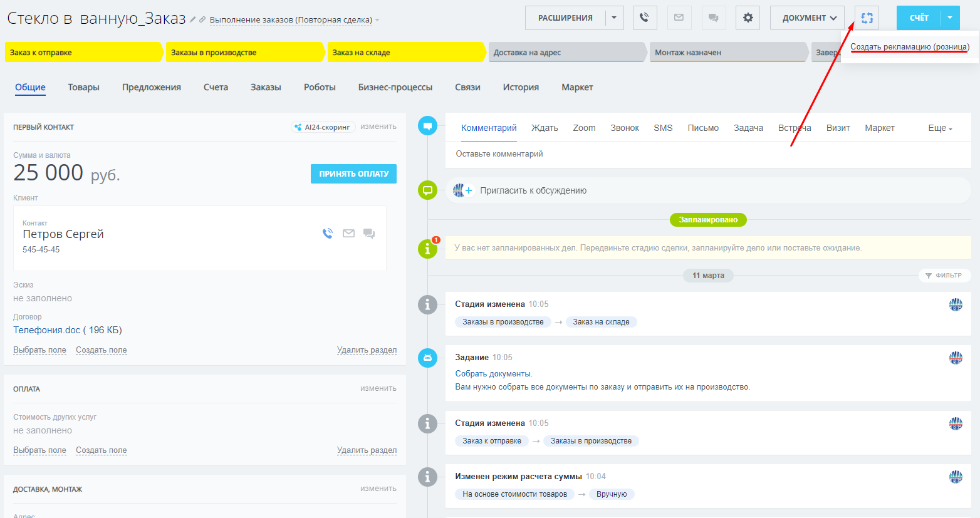Expand the РАСШИРЕНИЯ dropdown arrow
The height and width of the screenshot is (518, 980).
614,18
